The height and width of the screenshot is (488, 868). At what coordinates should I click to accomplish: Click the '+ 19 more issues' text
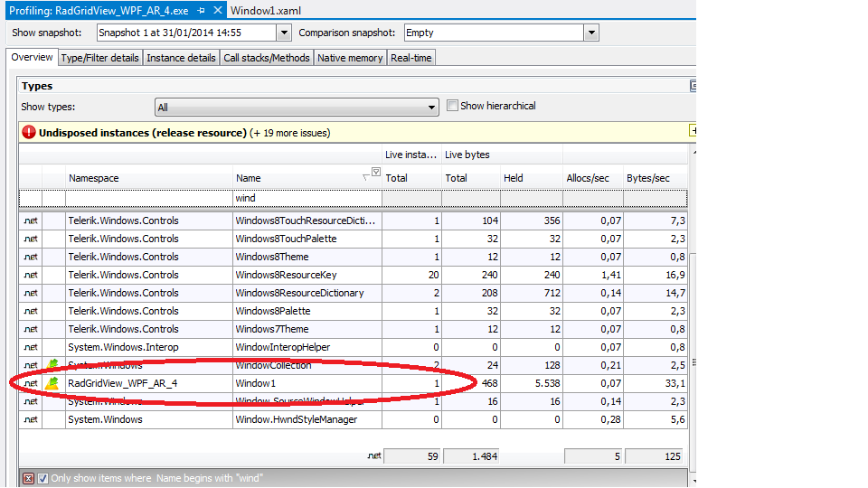(289, 133)
